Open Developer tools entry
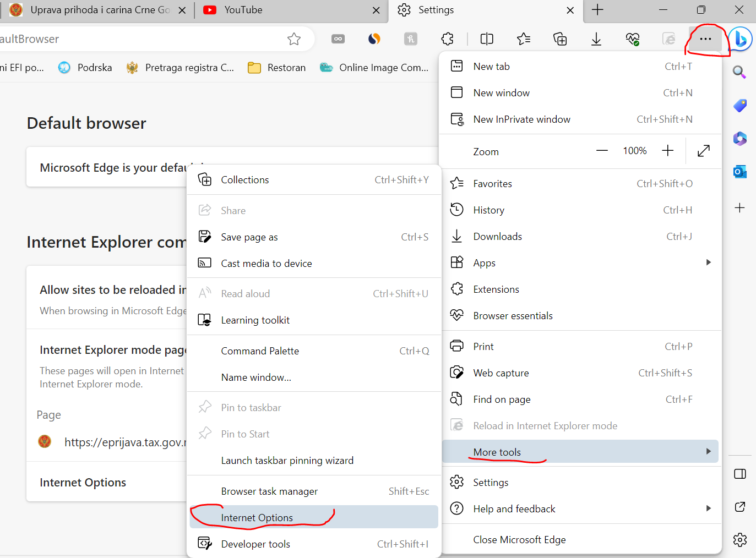 pyautogui.click(x=314, y=544)
